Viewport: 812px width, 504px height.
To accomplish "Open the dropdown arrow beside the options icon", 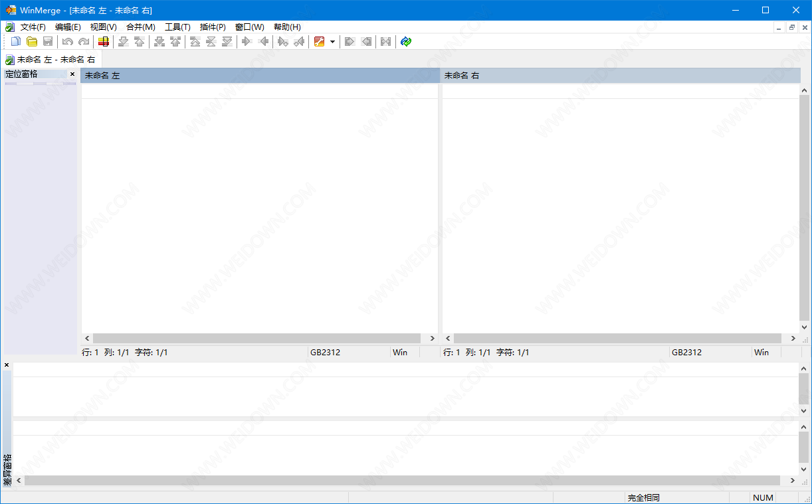I will click(332, 41).
